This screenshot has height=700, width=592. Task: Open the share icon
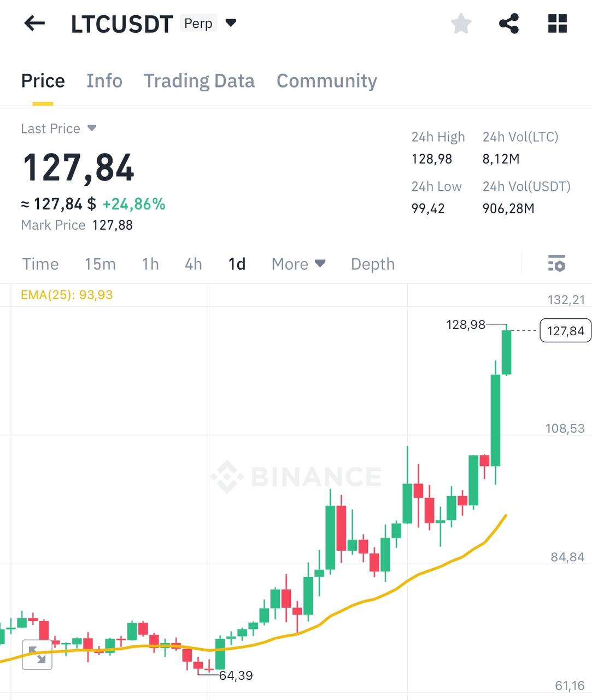508,24
